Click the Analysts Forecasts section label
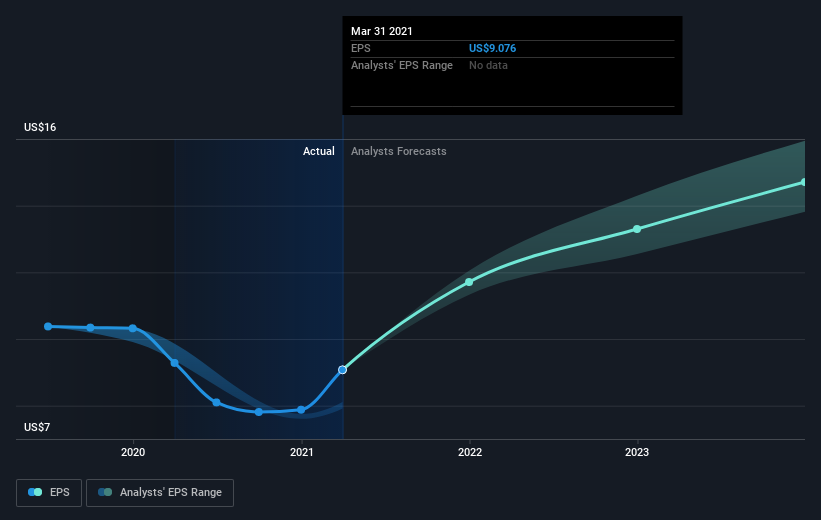Viewport: 821px width, 520px height. coord(398,151)
